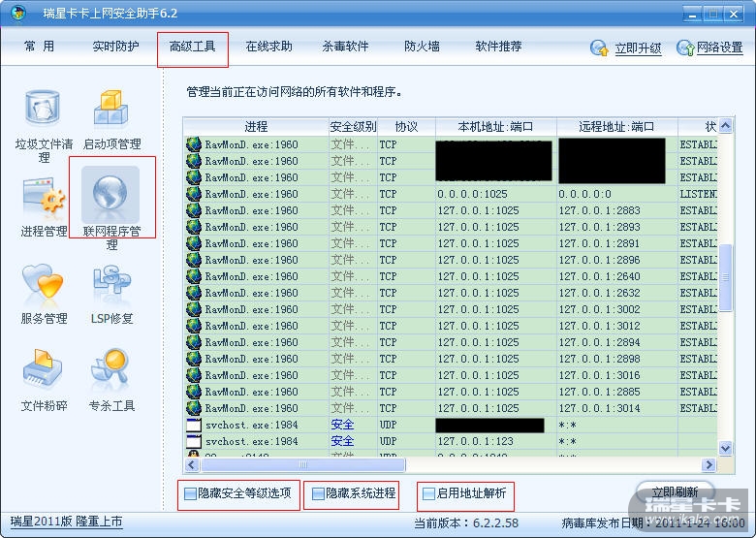
Task: Open the 瑞星2011版 隆重上市 link
Action: 66,522
